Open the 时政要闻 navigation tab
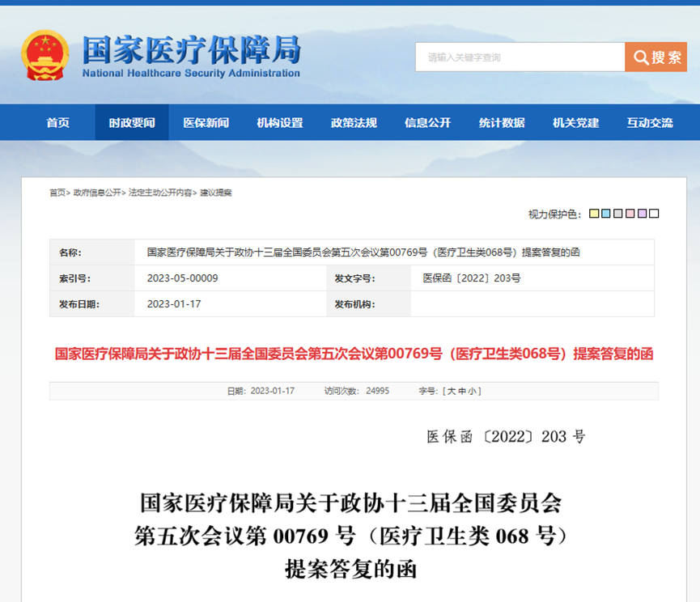700x602 pixels. pyautogui.click(x=132, y=123)
